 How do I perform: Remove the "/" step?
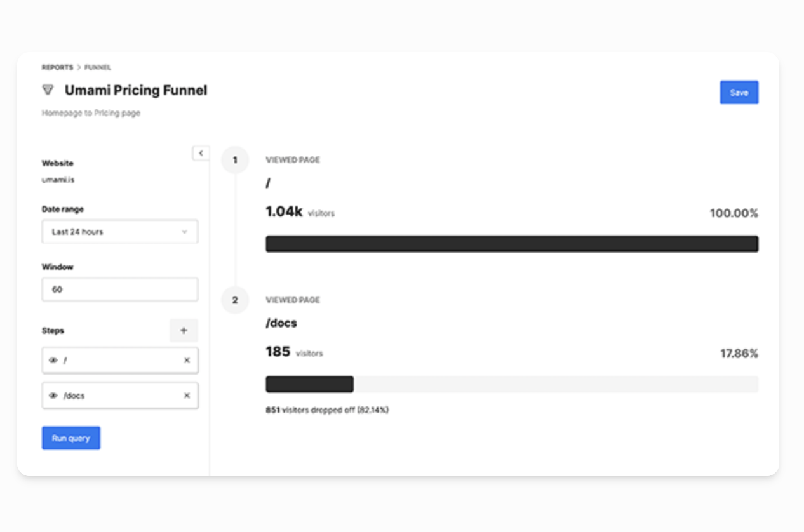(187, 361)
